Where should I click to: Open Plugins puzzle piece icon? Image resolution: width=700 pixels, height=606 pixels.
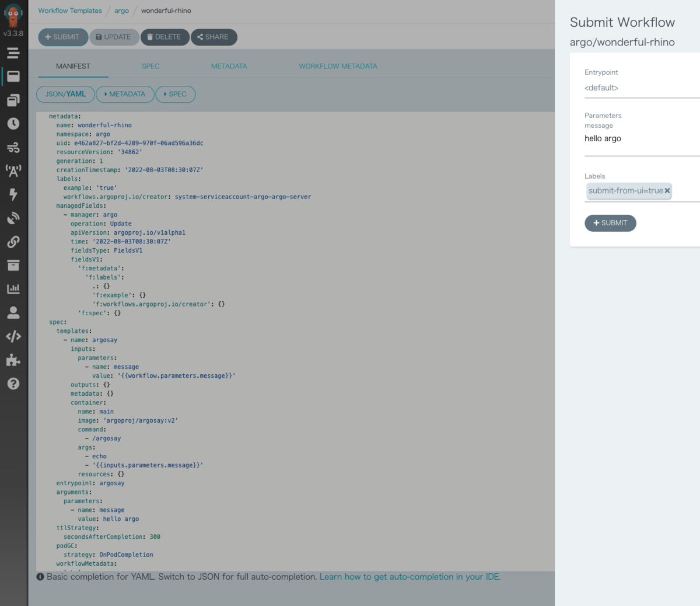click(13, 360)
